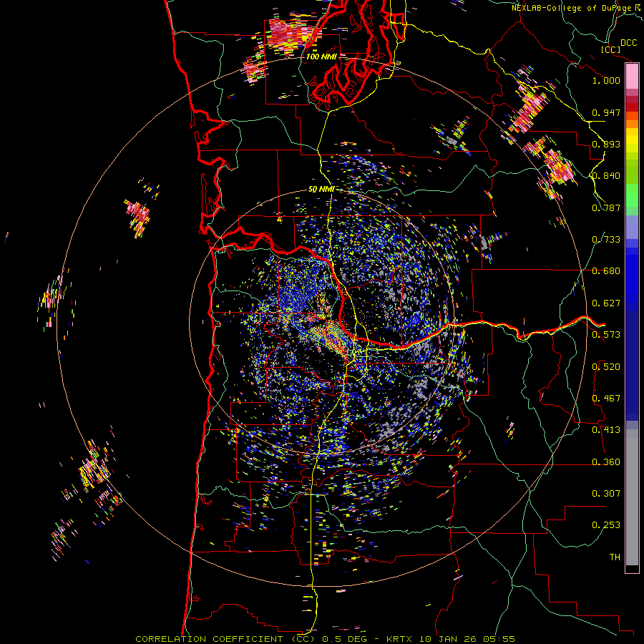Click the 0.733 scale value

pos(606,240)
